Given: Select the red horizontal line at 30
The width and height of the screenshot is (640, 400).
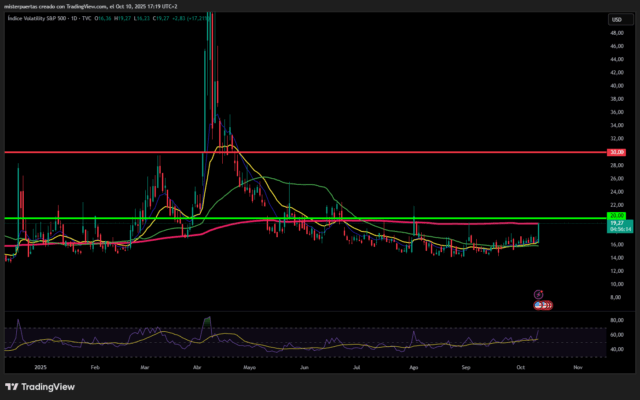Looking at the screenshot, I should [300, 152].
